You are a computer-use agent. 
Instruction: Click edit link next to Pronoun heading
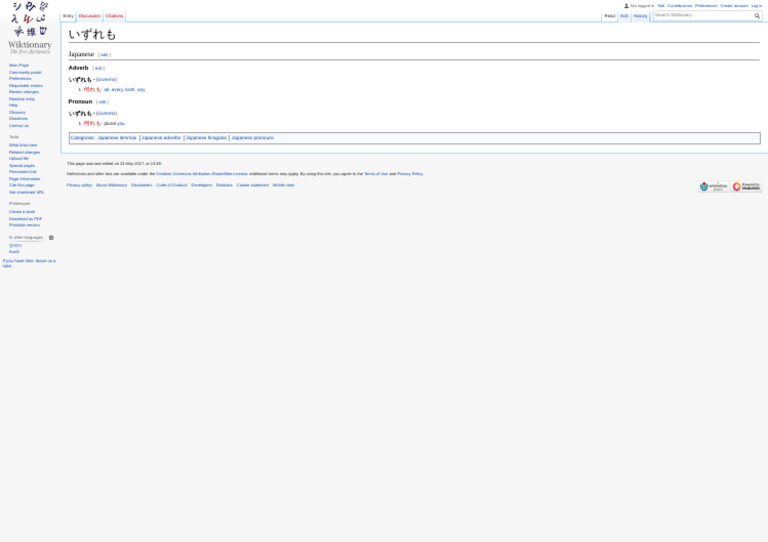[102, 102]
